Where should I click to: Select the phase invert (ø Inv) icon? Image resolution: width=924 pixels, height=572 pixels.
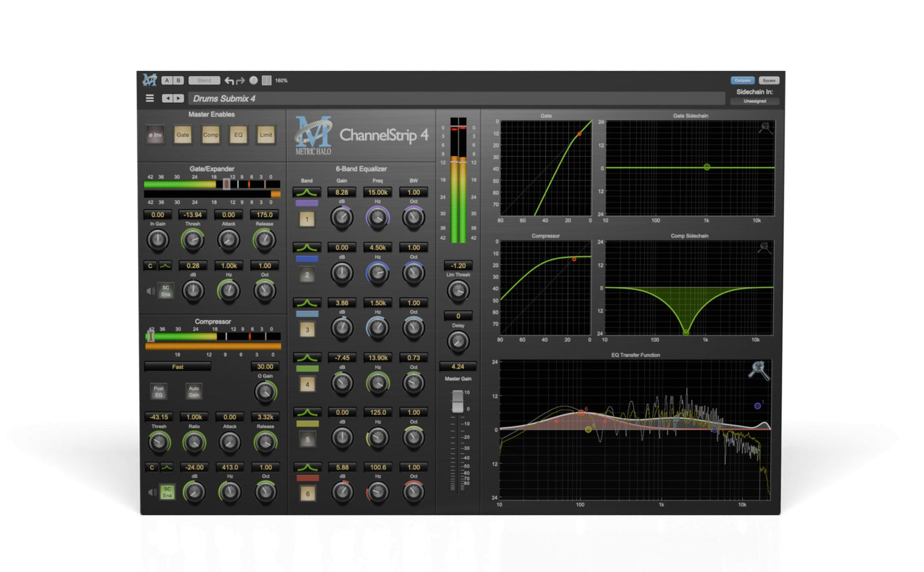[x=155, y=135]
